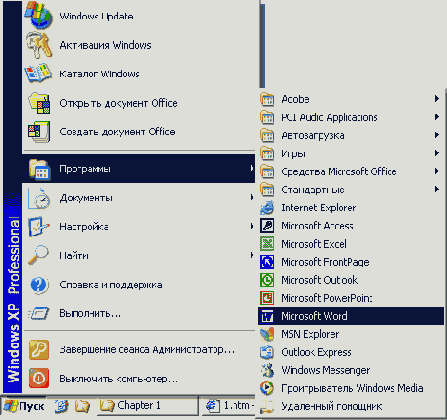Click 'PCI Audio Applications' text
447x420 pixels.
point(329,117)
